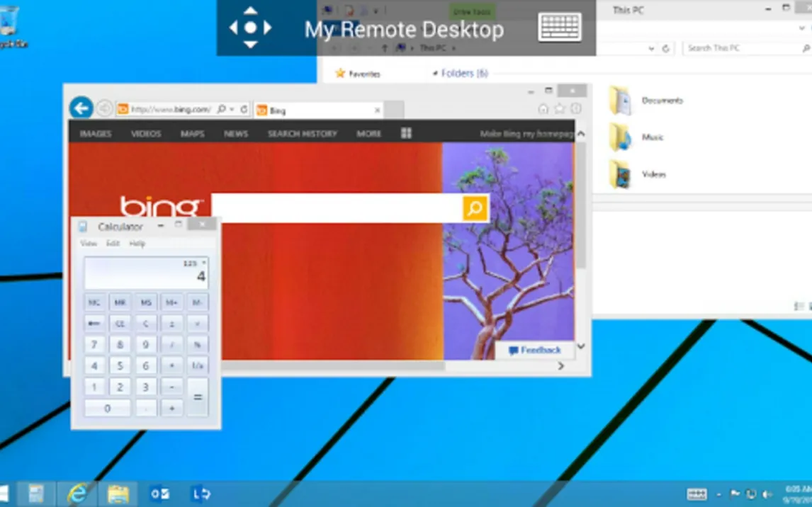This screenshot has height=507, width=812.
Task: Open Outlook from the taskbar
Action: click(159, 494)
